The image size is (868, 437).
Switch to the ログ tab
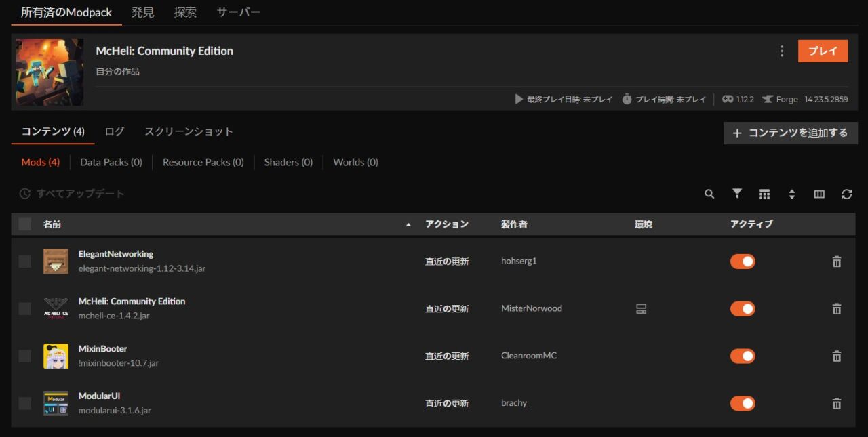coord(115,131)
